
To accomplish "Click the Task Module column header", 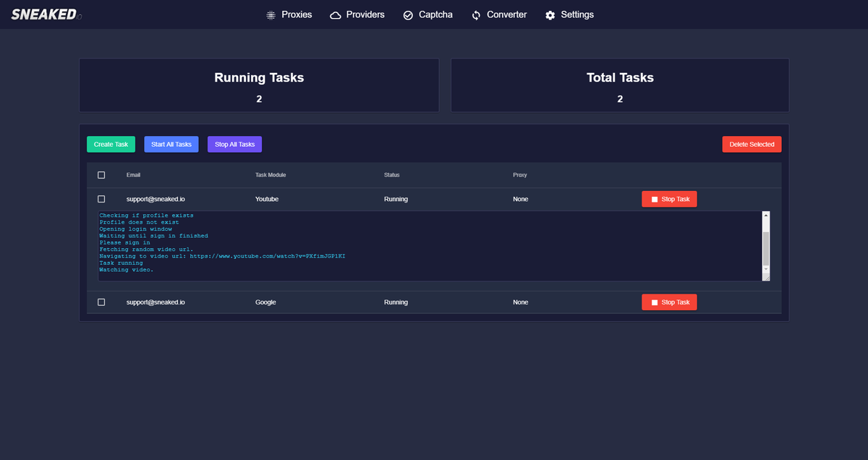I will (271, 175).
